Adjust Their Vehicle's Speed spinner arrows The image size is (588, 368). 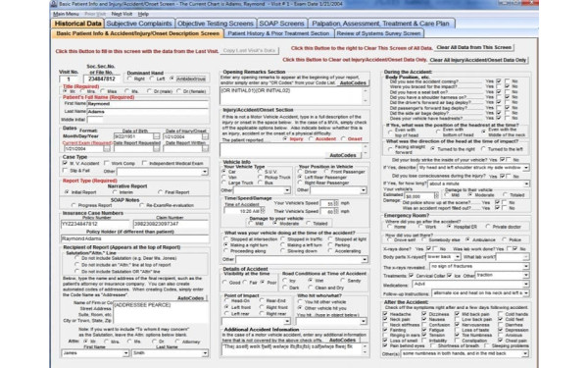(336, 211)
